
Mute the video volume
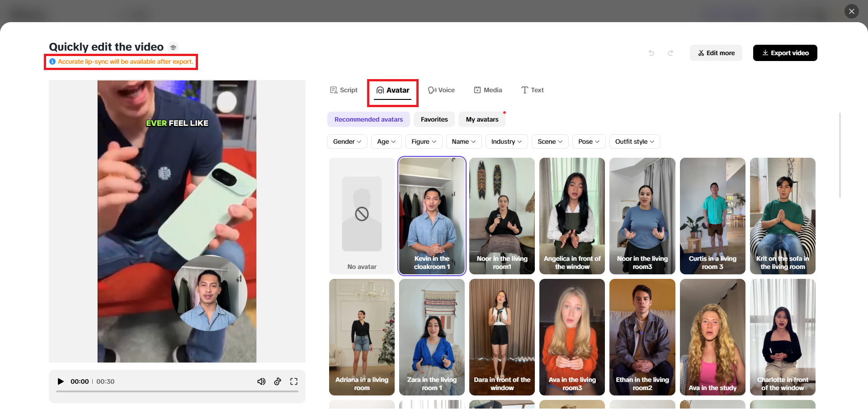261,381
